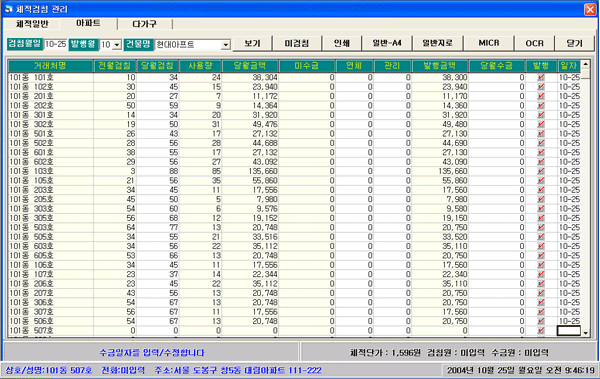
Task: Select the 아파트 tab
Action: pyautogui.click(x=88, y=23)
